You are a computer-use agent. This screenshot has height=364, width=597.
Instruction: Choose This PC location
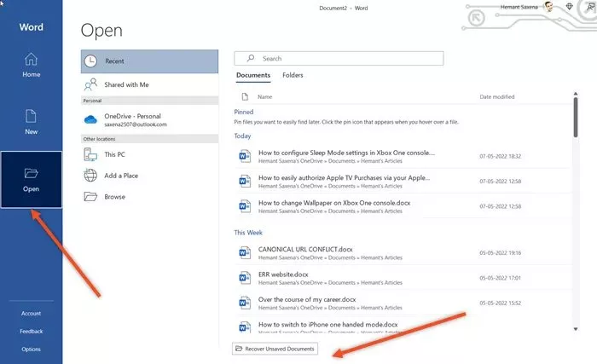pyautogui.click(x=149, y=154)
